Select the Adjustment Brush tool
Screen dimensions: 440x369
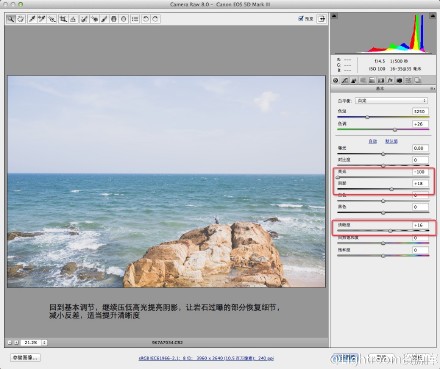[x=104, y=19]
